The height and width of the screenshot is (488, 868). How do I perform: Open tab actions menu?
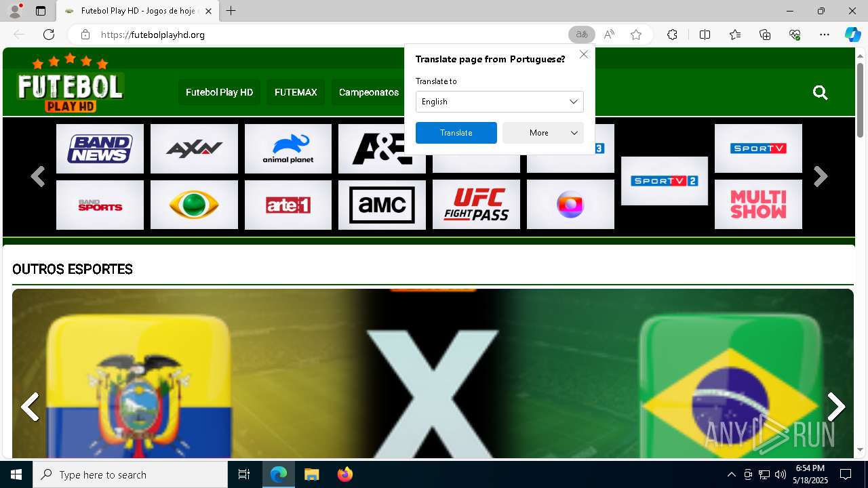[x=41, y=11]
